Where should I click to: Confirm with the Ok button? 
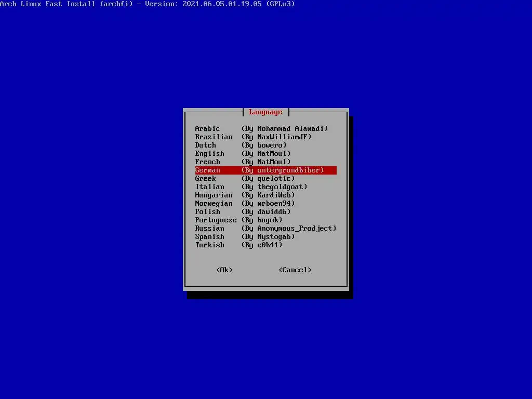pyautogui.click(x=224, y=270)
